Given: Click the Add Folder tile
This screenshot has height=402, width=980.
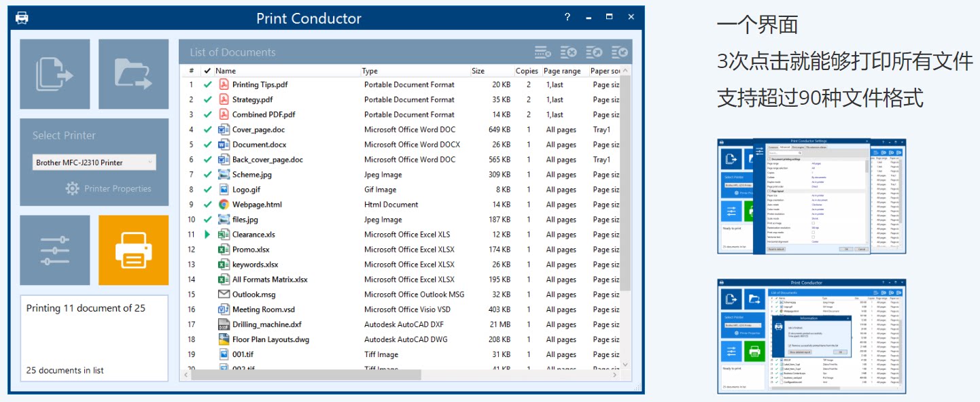Looking at the screenshot, I should [134, 74].
